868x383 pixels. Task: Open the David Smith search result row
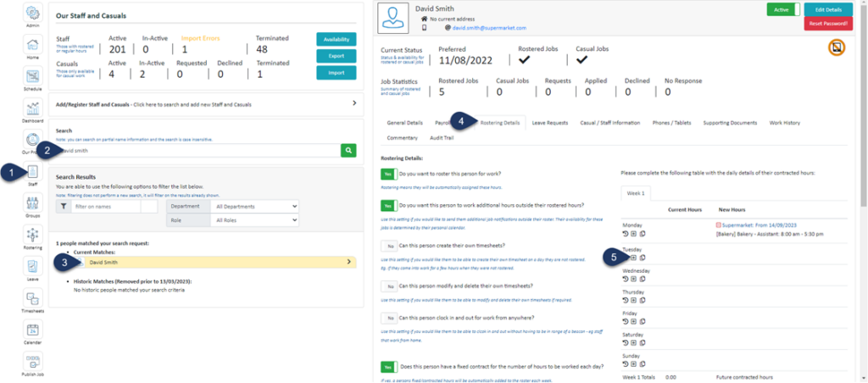click(214, 263)
